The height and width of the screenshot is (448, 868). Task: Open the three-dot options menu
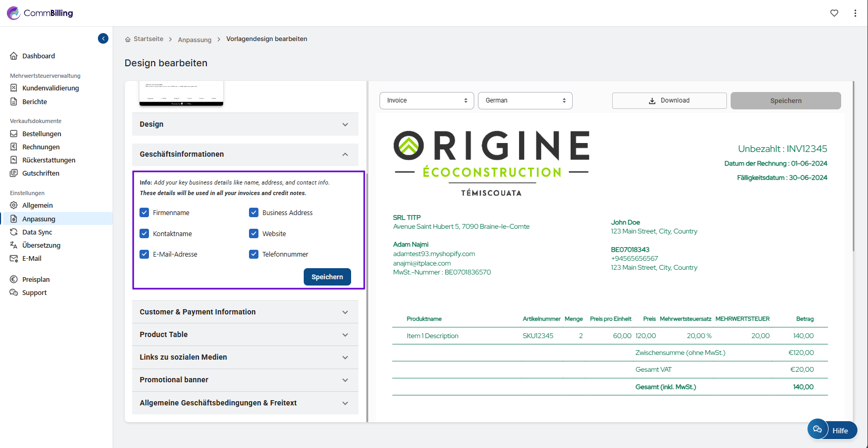855,13
